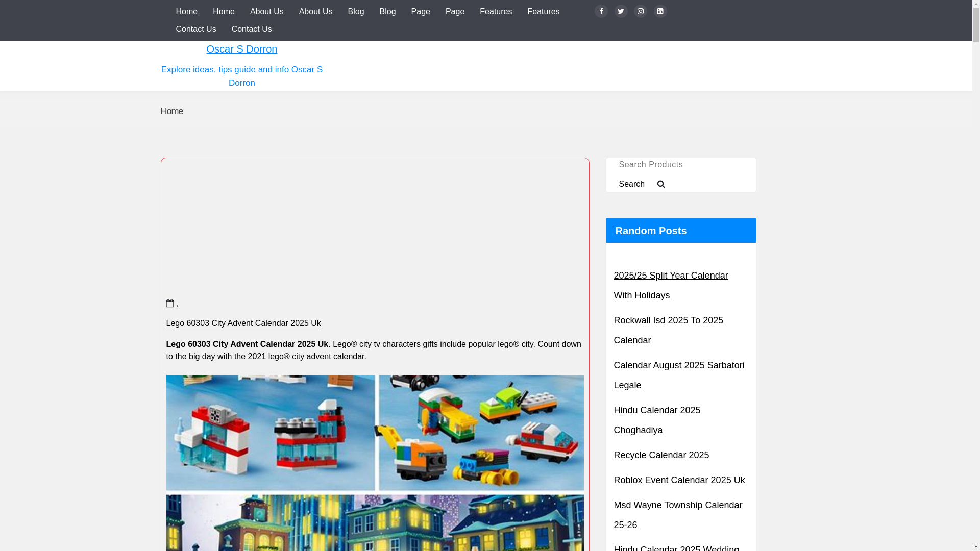This screenshot has width=980, height=551.
Task: Click the Home breadcrumb below the header
Action: [x=171, y=111]
